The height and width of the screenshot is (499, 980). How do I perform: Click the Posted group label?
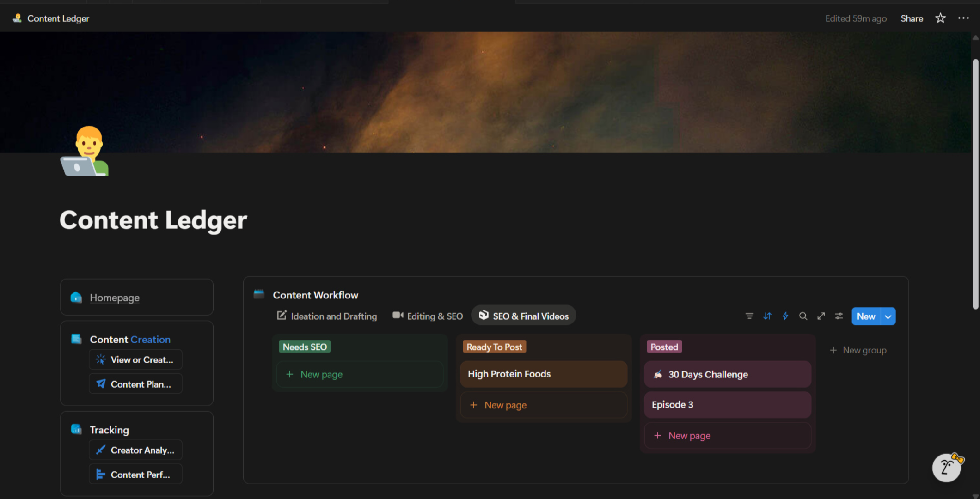(664, 347)
